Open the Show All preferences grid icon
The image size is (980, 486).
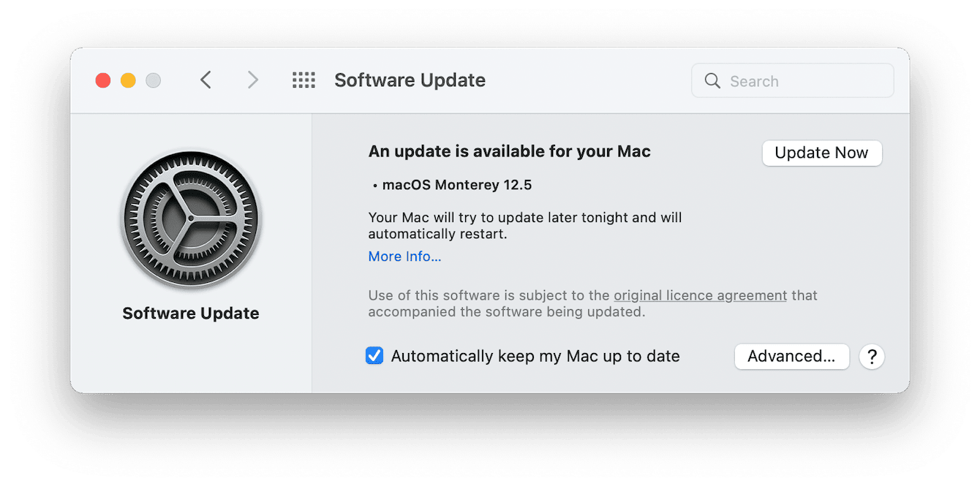(304, 80)
